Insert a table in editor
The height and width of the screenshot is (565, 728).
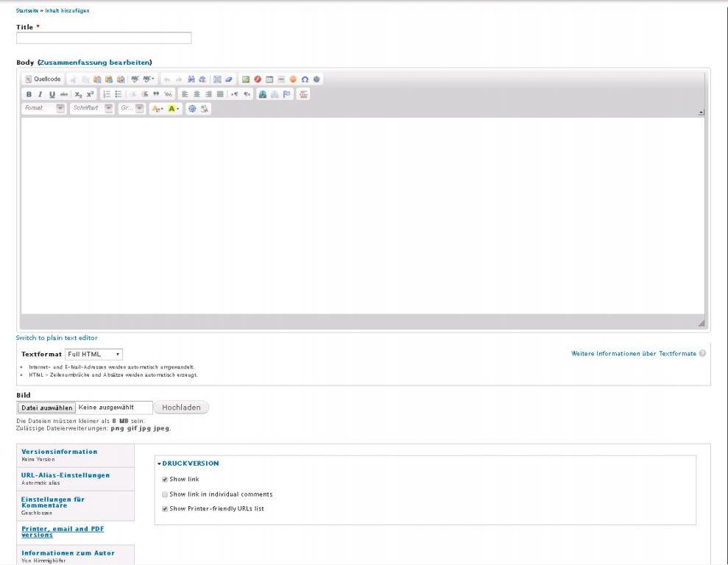270,79
